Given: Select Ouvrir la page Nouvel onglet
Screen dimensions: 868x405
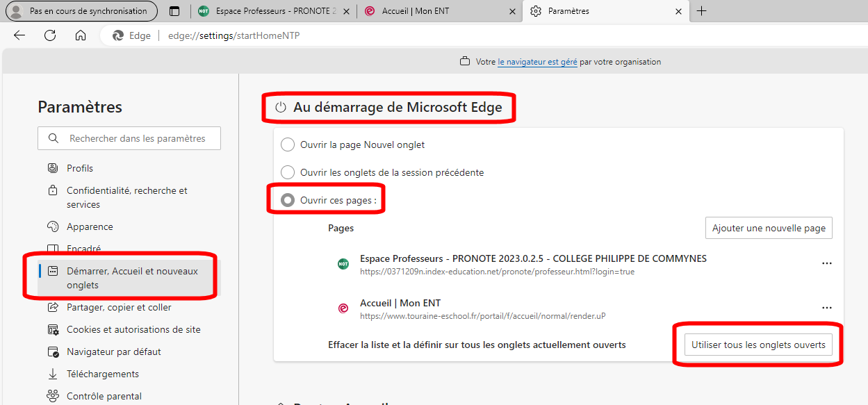Looking at the screenshot, I should point(287,144).
